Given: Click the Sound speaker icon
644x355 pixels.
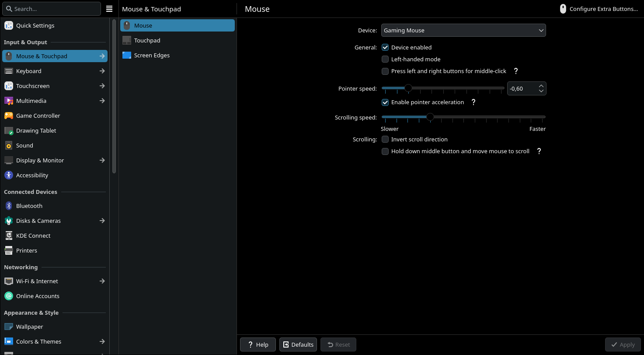Looking at the screenshot, I should [x=9, y=145].
